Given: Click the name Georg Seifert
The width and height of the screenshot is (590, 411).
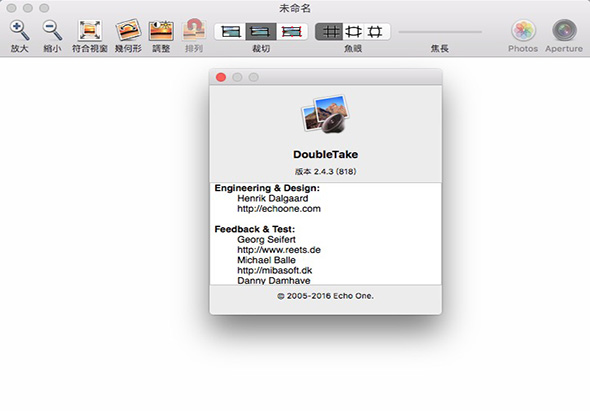Looking at the screenshot, I should (x=266, y=239).
